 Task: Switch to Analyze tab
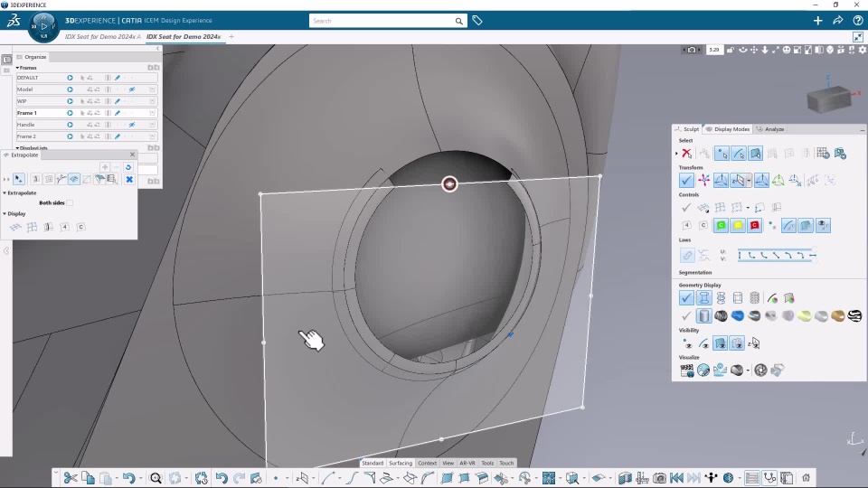pyautogui.click(x=770, y=129)
